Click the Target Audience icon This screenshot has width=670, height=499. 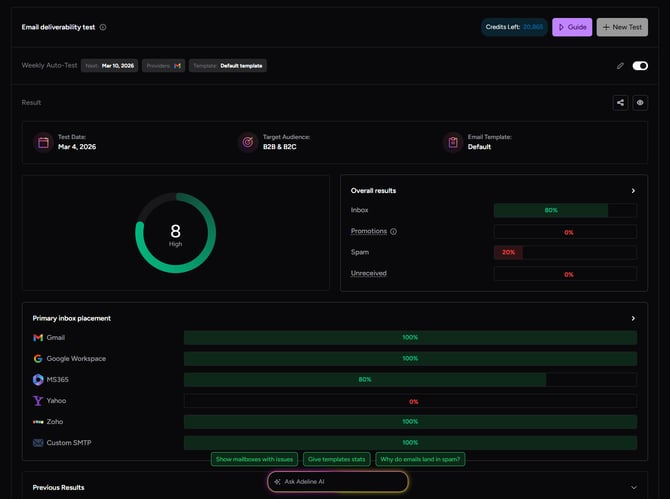(247, 142)
